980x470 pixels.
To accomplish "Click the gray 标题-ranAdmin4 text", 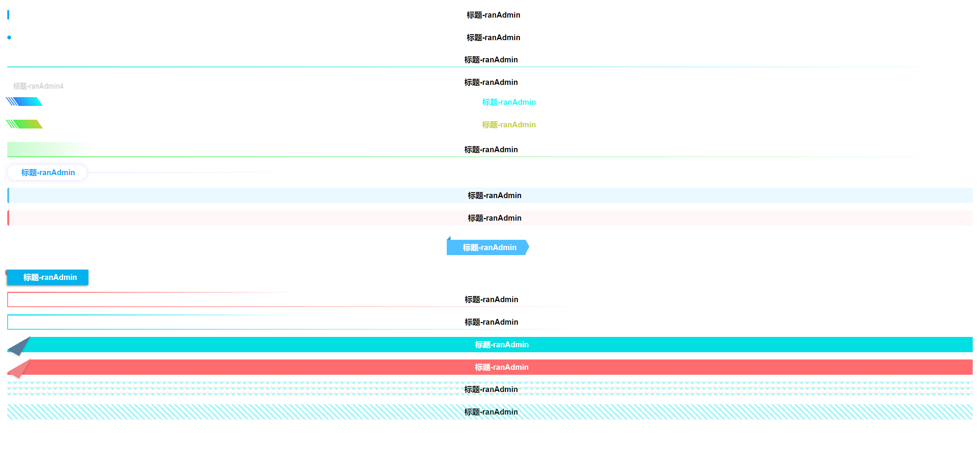I will [x=38, y=86].
